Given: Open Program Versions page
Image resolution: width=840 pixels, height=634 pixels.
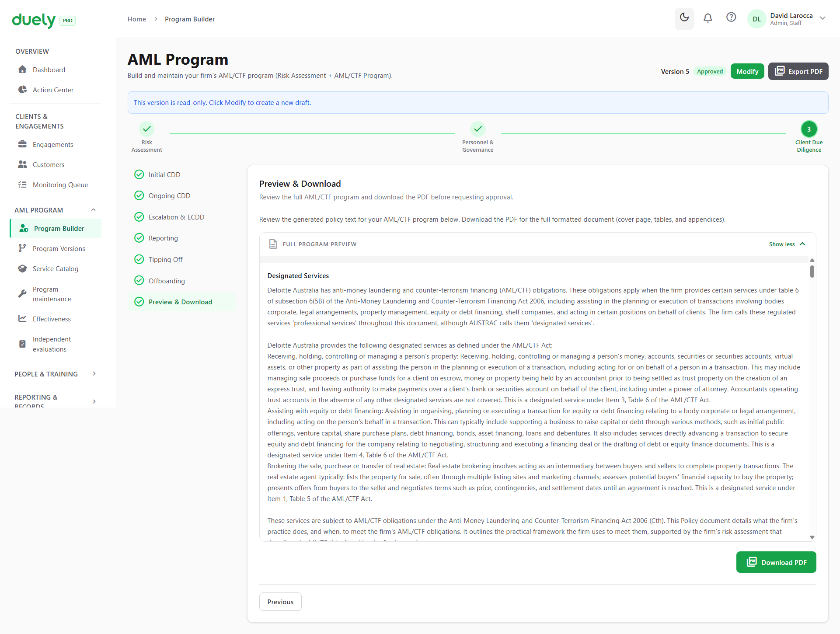Looking at the screenshot, I should pos(56,248).
